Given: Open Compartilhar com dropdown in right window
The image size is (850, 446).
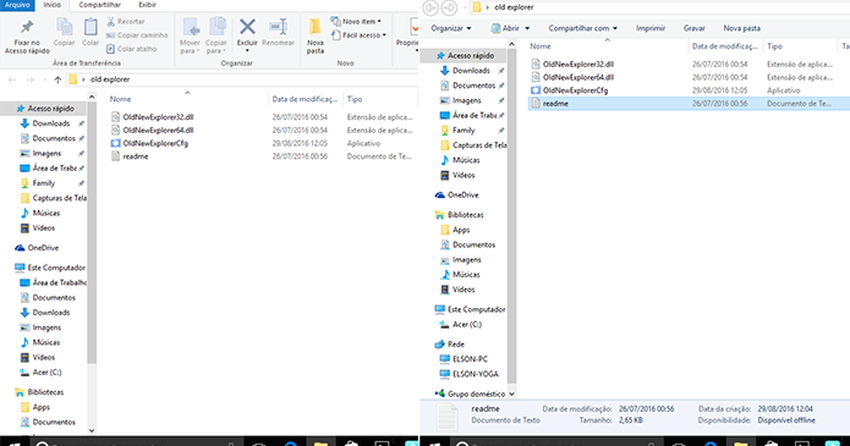Looking at the screenshot, I should click(x=583, y=28).
